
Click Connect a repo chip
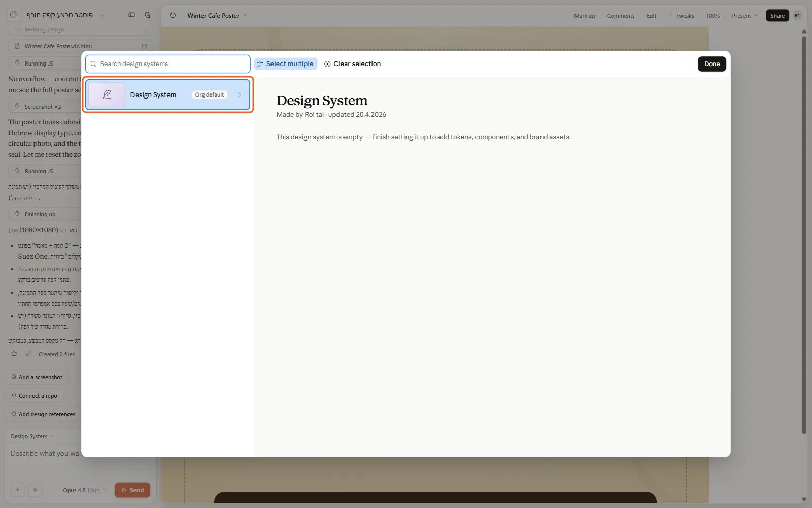[x=35, y=396]
